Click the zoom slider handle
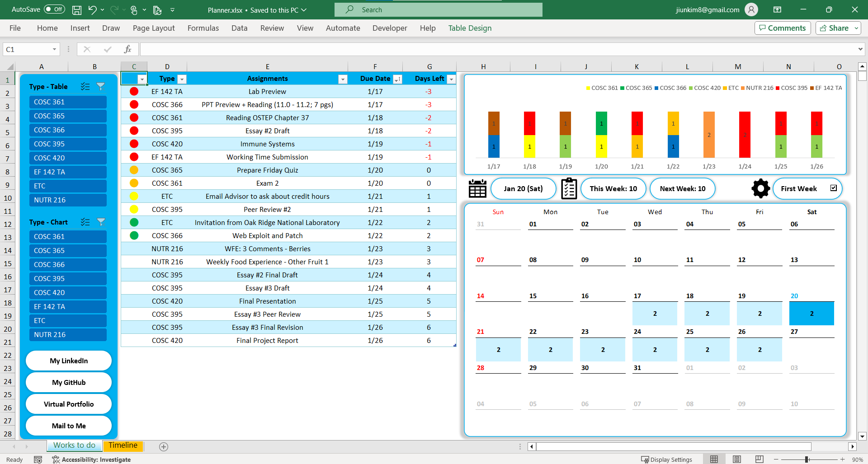Image resolution: width=868 pixels, height=464 pixels. click(807, 459)
